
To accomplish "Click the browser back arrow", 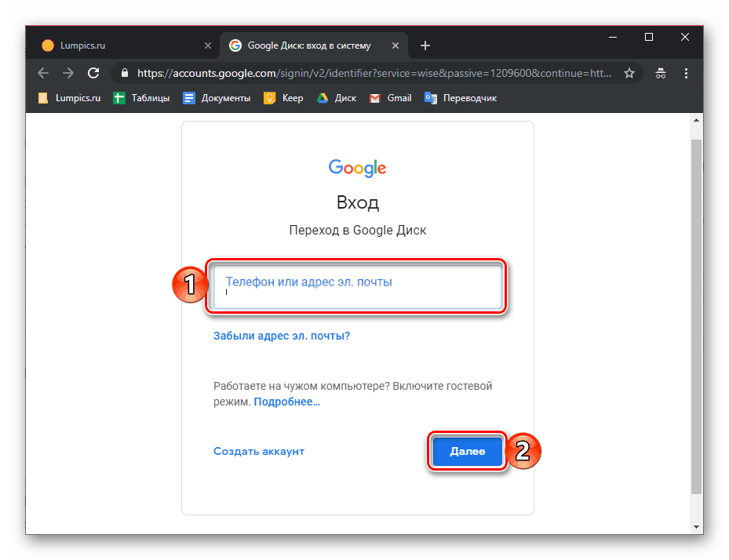I will click(x=43, y=73).
